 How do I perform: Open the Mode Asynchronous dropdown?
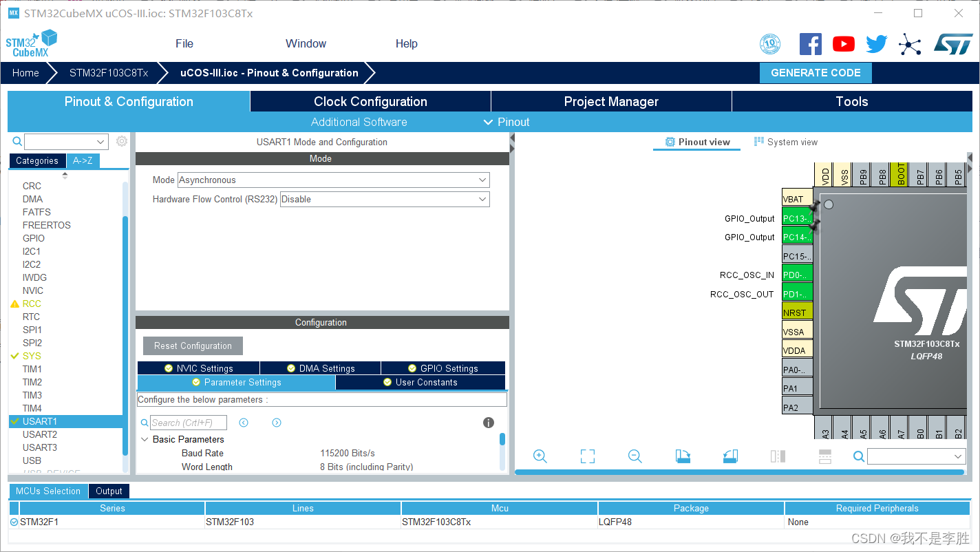334,180
